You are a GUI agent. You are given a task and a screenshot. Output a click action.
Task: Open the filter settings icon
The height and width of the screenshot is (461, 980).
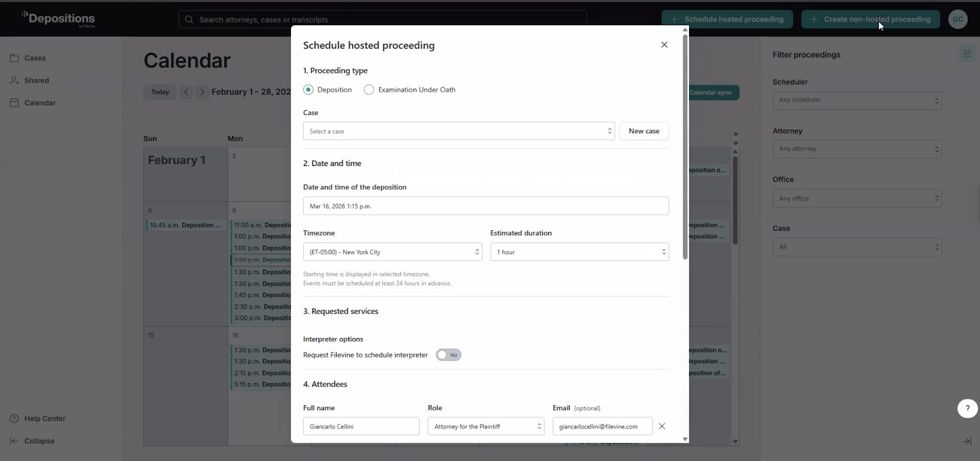[967, 54]
